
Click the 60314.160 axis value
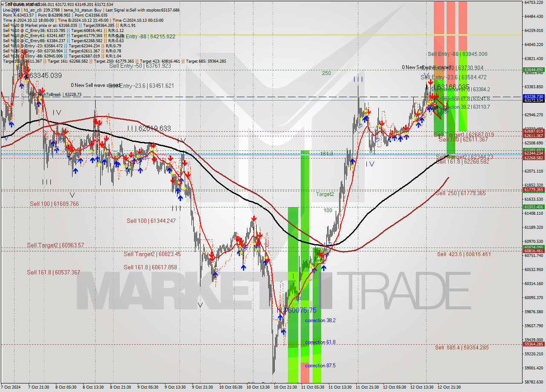pos(533,283)
